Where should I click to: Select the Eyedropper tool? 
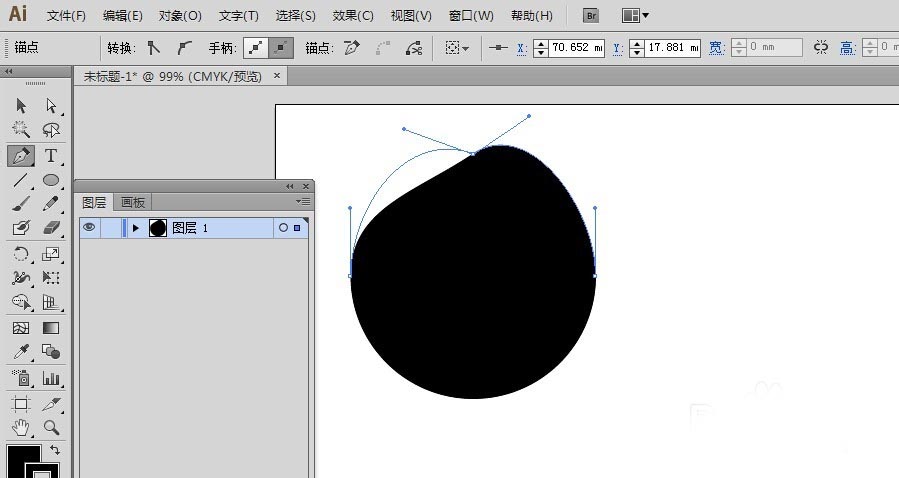(20, 352)
